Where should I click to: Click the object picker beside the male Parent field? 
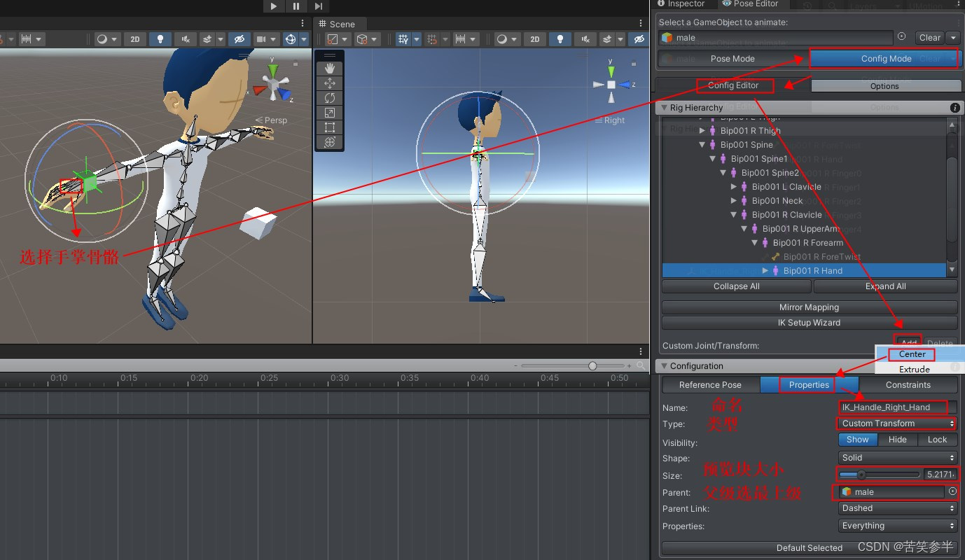(x=953, y=491)
